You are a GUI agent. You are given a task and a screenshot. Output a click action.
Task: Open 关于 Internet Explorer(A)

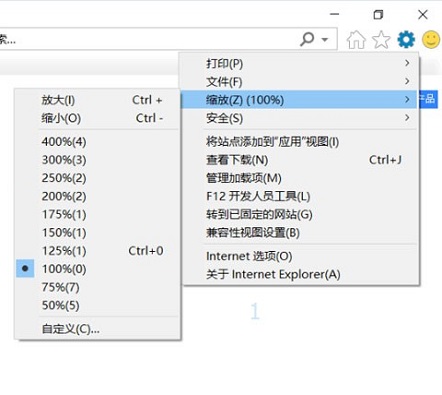[x=299, y=275]
